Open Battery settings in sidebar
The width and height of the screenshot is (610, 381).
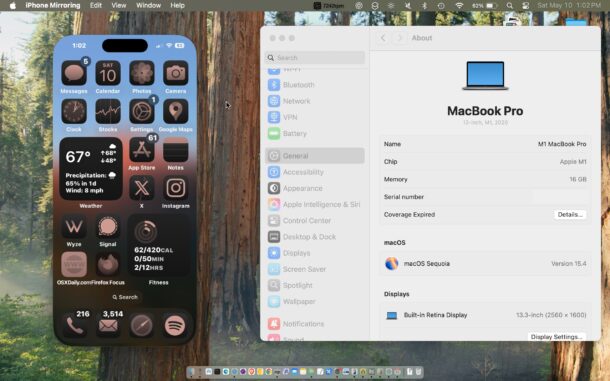pos(315,133)
